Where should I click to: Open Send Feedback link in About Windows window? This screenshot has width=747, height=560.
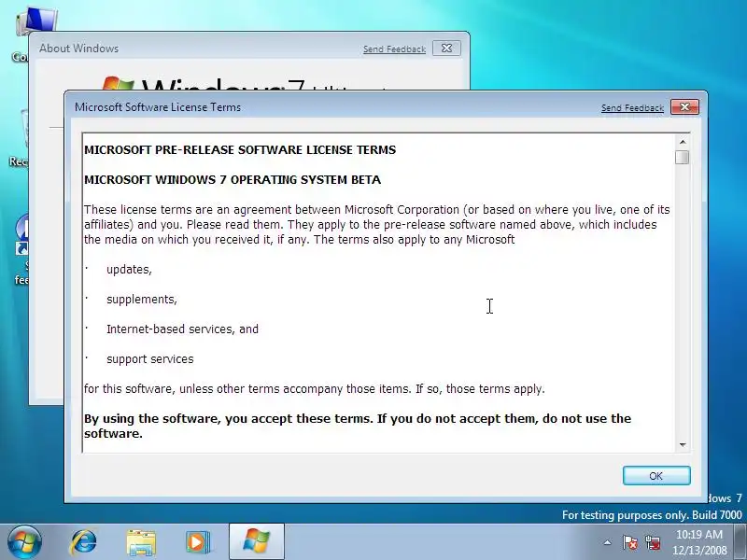(394, 49)
